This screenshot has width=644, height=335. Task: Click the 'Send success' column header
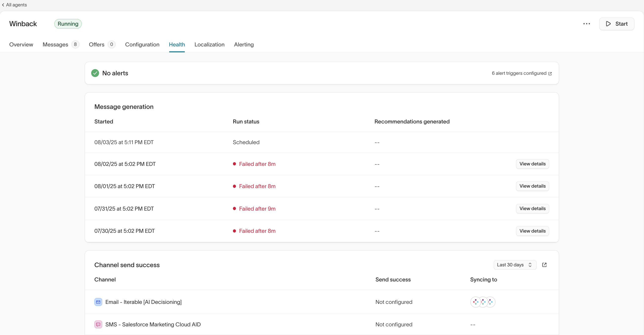[x=393, y=279]
